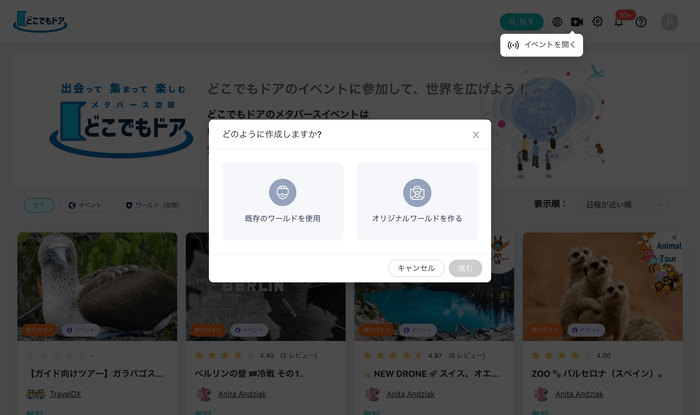Open the blue-footed booby event thumbnail
Image resolution: width=700 pixels, height=415 pixels.
[x=97, y=286]
